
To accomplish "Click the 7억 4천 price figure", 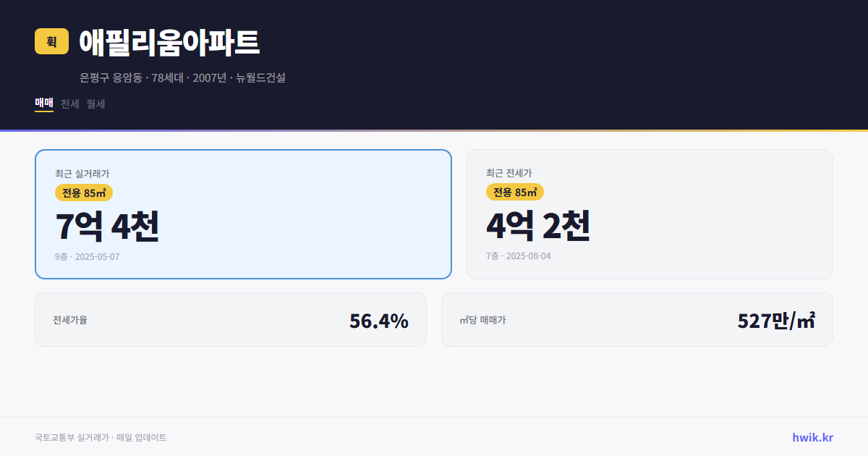I will [109, 227].
